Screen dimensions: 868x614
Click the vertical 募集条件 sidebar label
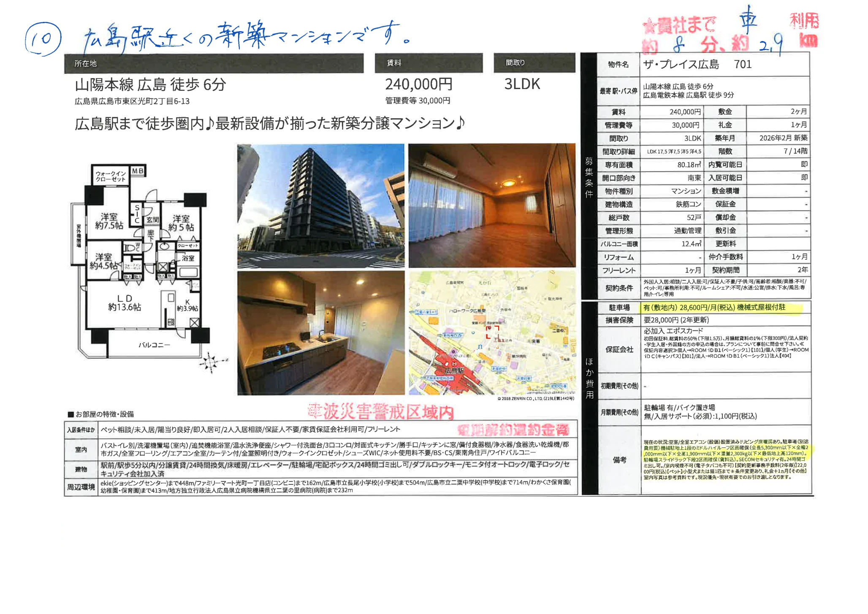pyautogui.click(x=589, y=177)
